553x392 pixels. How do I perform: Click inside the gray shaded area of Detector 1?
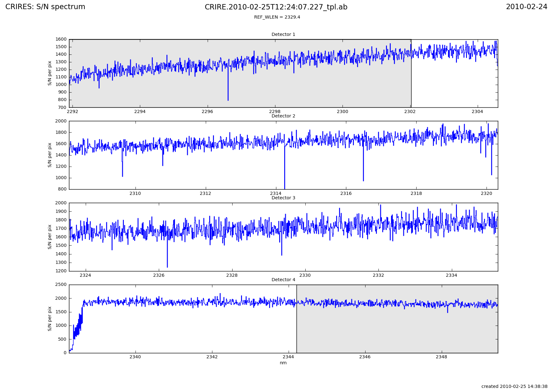(158, 94)
